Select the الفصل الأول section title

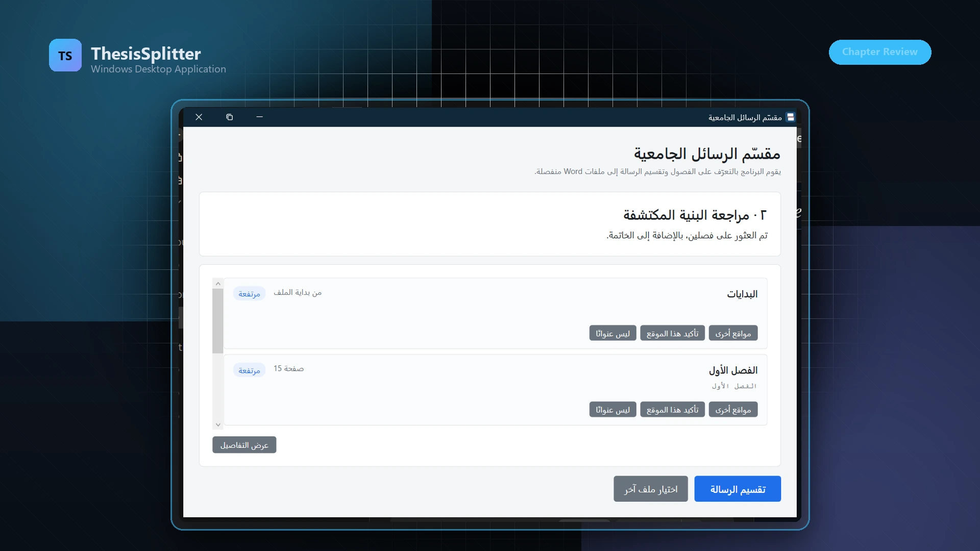pyautogui.click(x=733, y=370)
